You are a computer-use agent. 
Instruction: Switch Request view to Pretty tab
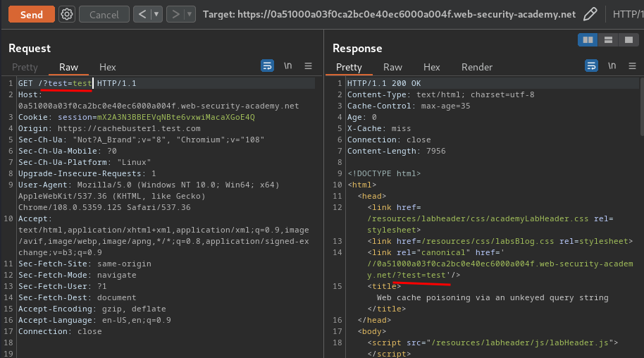point(25,67)
